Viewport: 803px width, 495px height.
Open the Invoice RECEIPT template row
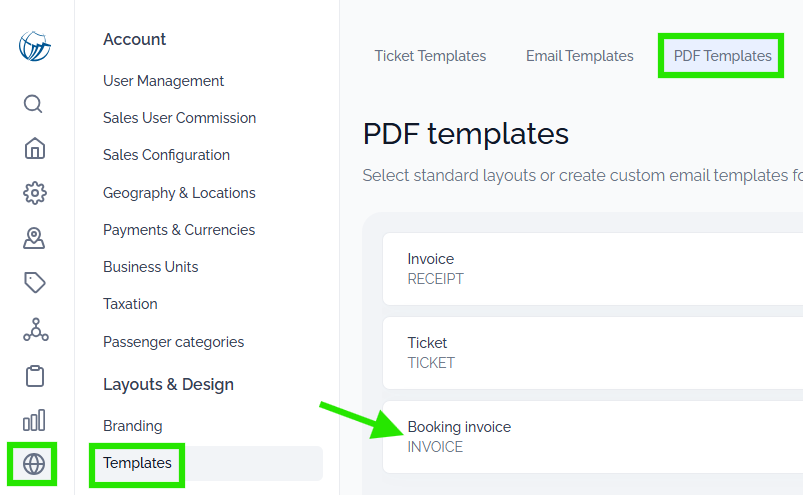[593, 269]
